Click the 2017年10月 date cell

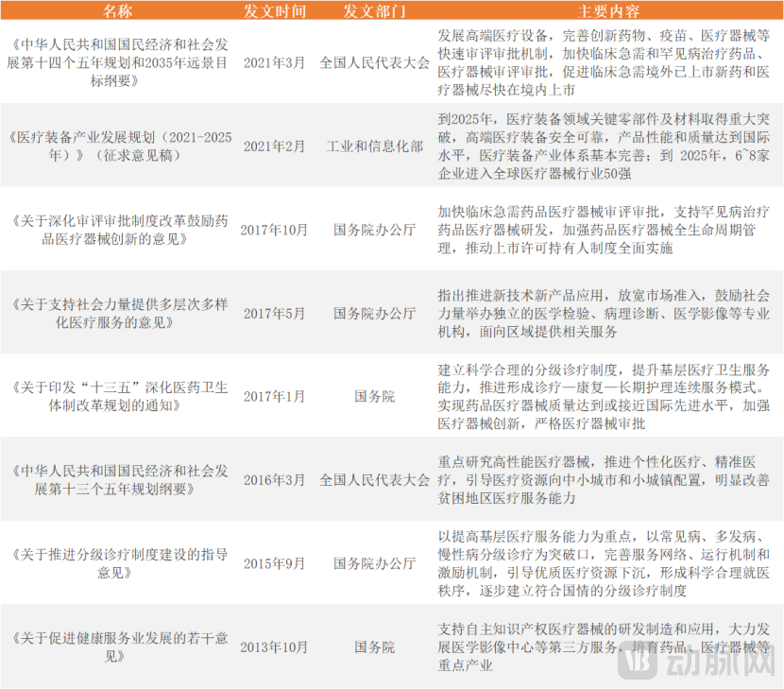(274, 230)
